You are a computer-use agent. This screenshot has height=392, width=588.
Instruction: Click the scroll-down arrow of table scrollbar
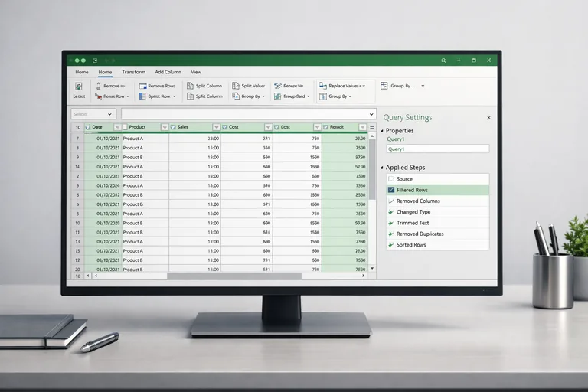pos(372,268)
